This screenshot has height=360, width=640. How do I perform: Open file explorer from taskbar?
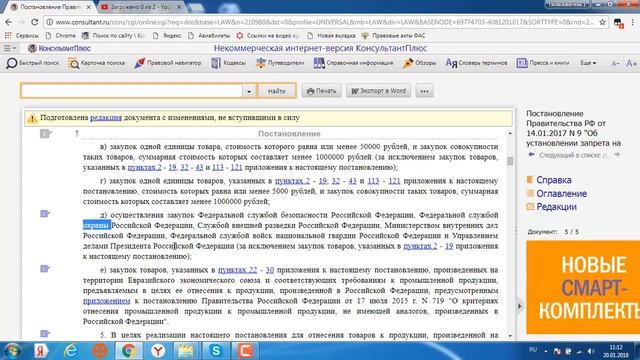coord(186,351)
